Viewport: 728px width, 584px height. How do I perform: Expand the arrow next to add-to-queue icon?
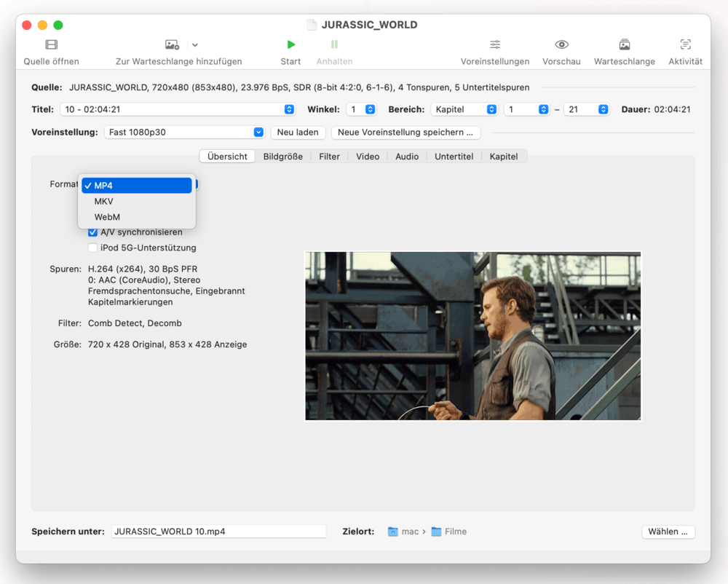pos(195,45)
